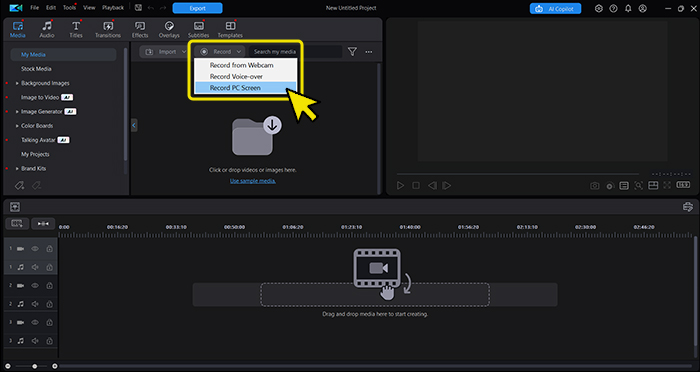Lock video track 3
This screenshot has width=700, height=372.
coord(50,322)
